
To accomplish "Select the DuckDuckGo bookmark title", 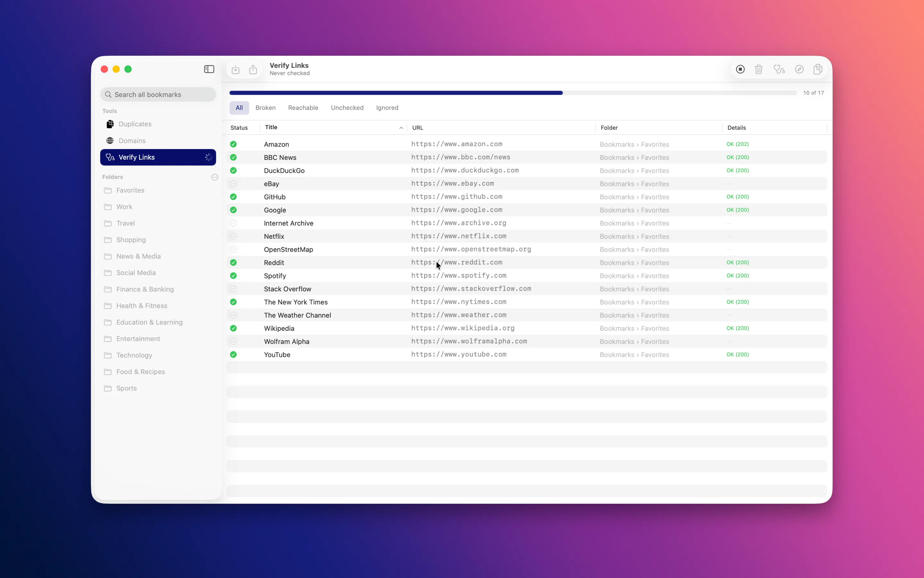I will pos(284,171).
